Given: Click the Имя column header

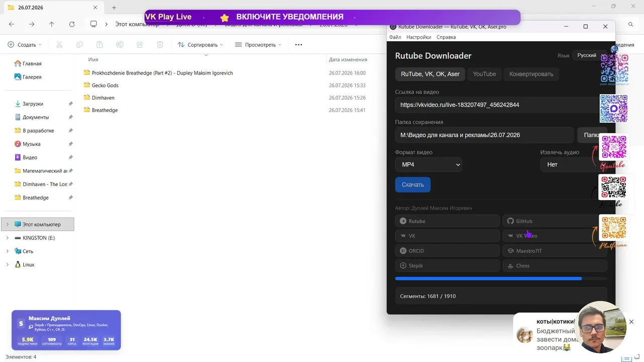Looking at the screenshot, I should [x=93, y=59].
